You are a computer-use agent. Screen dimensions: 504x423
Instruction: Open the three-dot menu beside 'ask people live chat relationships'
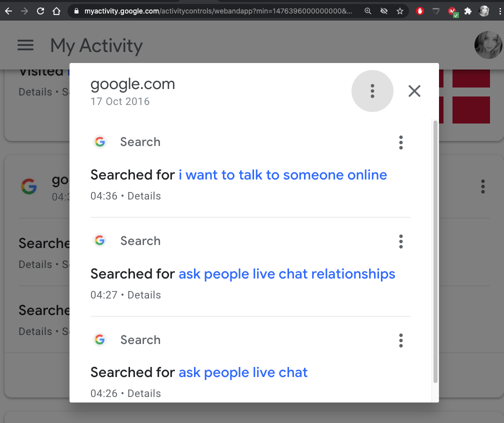tap(400, 241)
